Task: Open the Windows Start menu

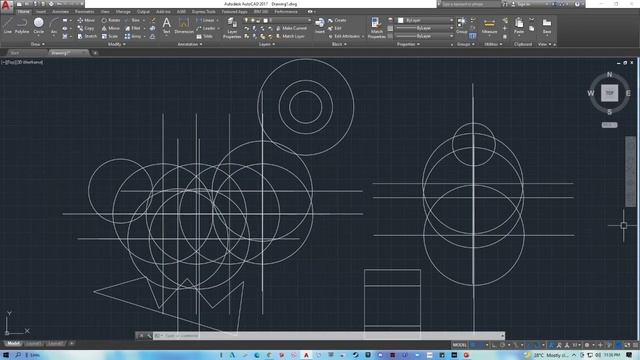Action: tap(6, 355)
